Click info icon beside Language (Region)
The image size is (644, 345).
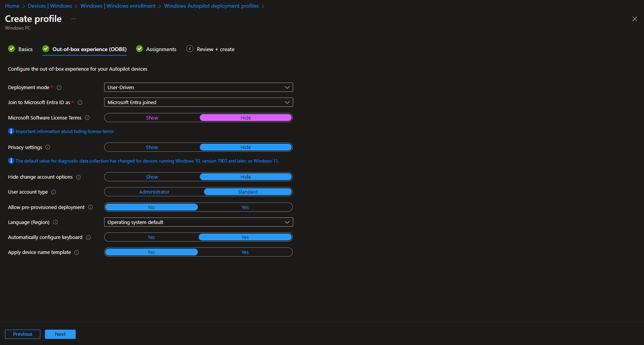tap(55, 222)
